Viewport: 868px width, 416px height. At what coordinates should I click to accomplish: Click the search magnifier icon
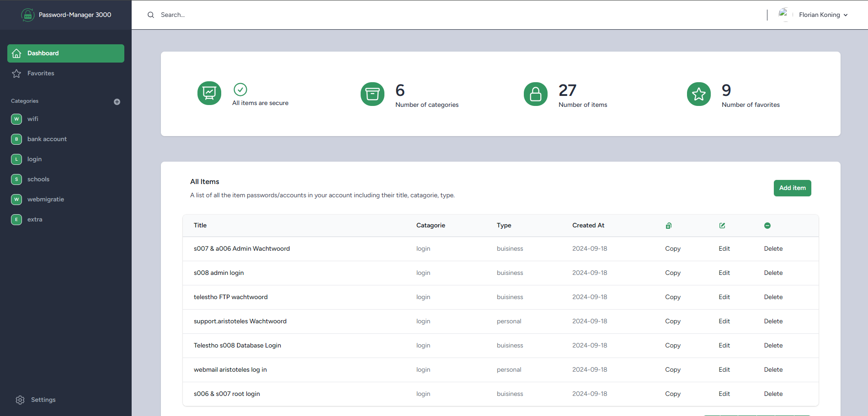coord(151,15)
